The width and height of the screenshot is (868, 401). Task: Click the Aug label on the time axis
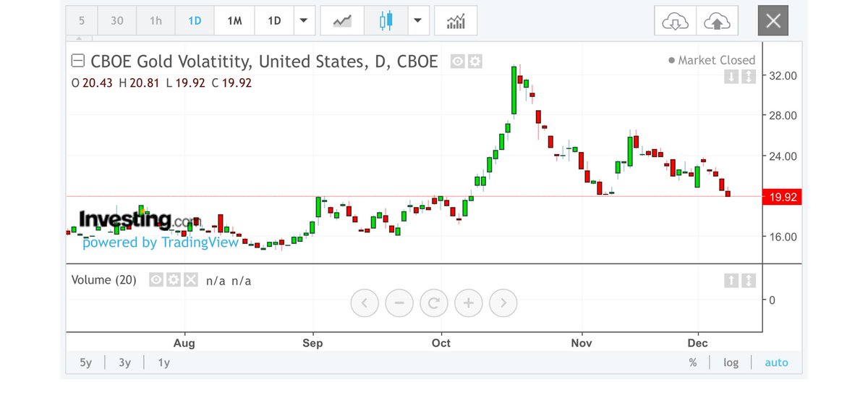click(x=185, y=343)
